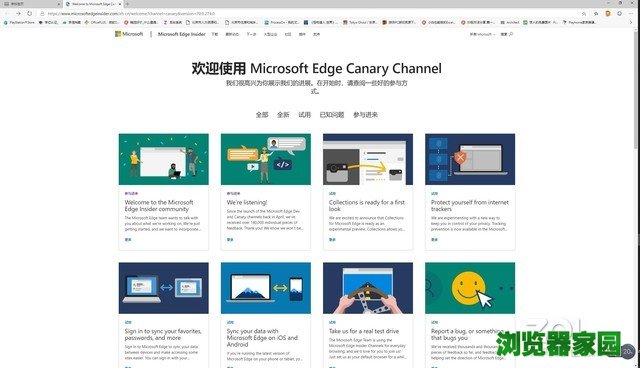
Task: Open the sync favorites and passwords card image
Action: [x=164, y=288]
